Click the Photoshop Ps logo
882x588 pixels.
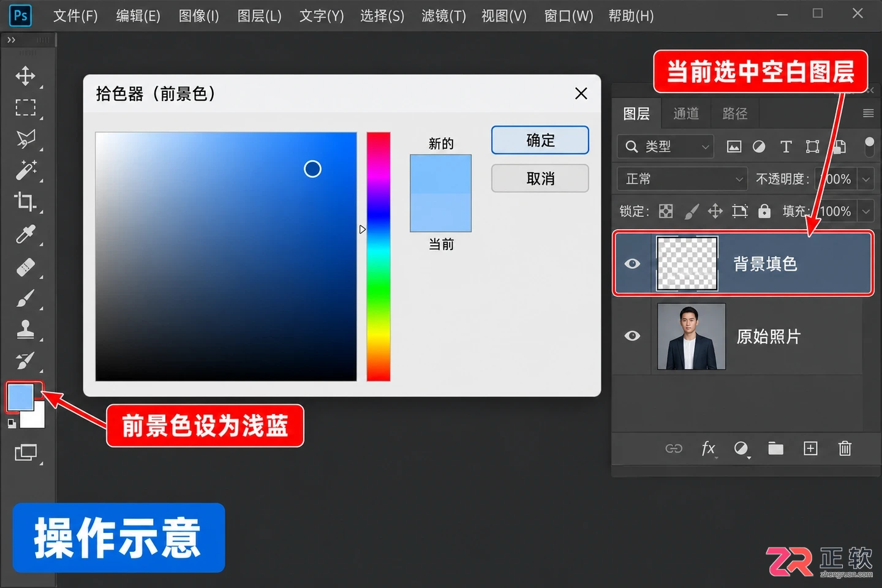(20, 15)
